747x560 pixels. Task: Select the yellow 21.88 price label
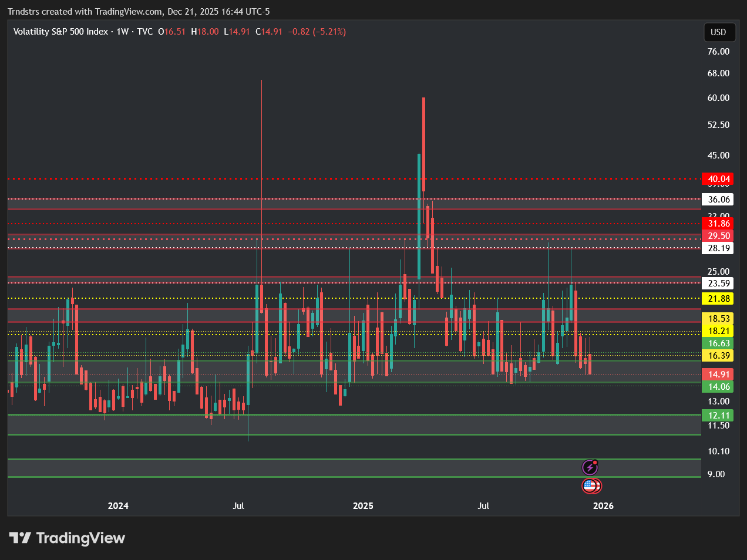[x=718, y=299]
